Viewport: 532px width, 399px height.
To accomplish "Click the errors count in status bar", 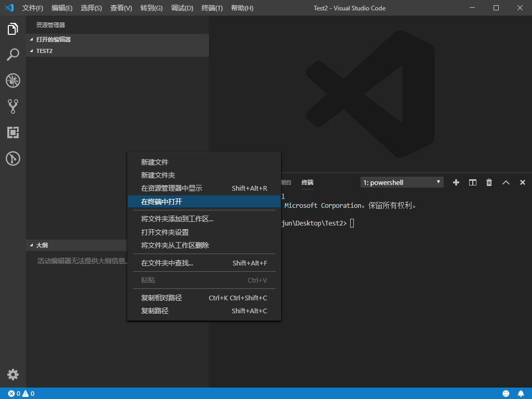I will point(14,394).
